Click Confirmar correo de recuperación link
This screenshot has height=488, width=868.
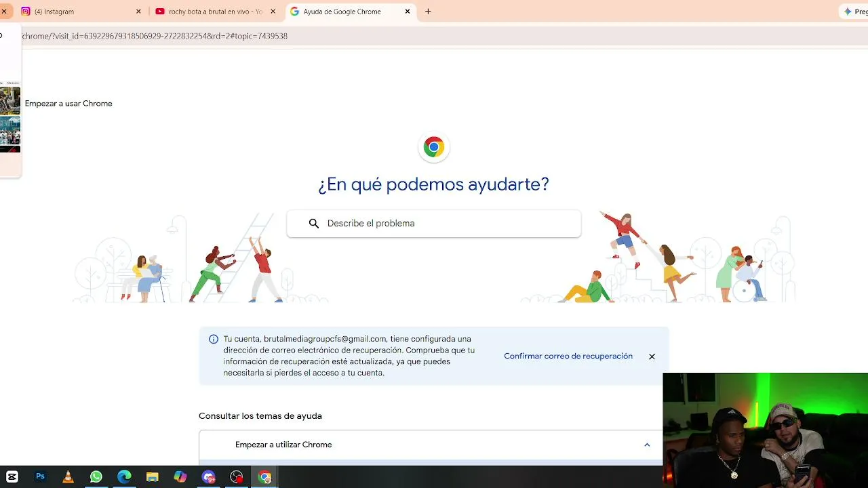point(568,357)
